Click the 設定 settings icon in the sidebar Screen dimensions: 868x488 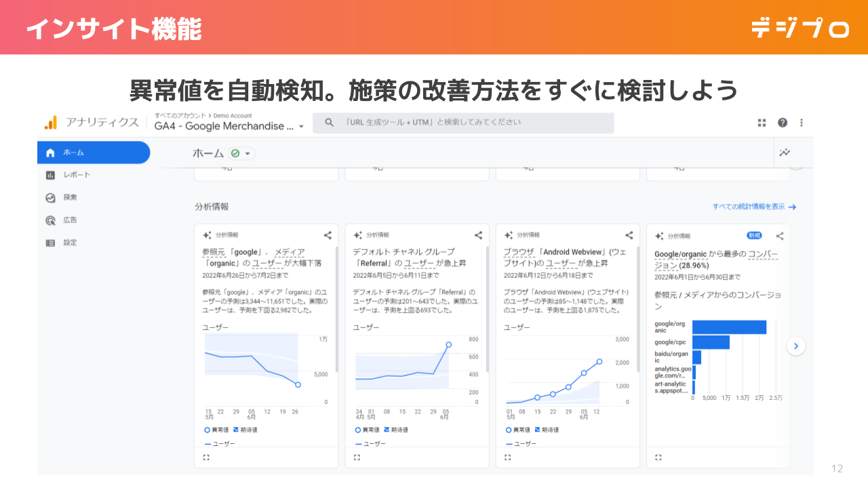tap(50, 243)
